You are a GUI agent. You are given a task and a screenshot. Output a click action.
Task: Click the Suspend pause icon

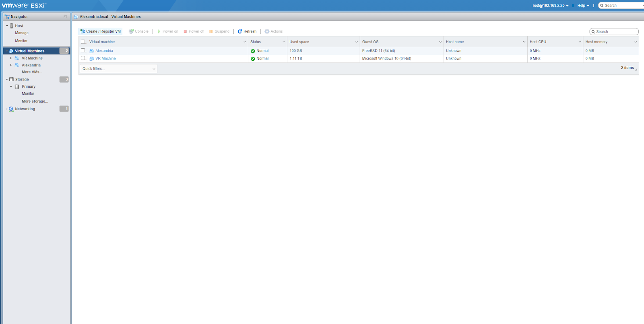(211, 31)
